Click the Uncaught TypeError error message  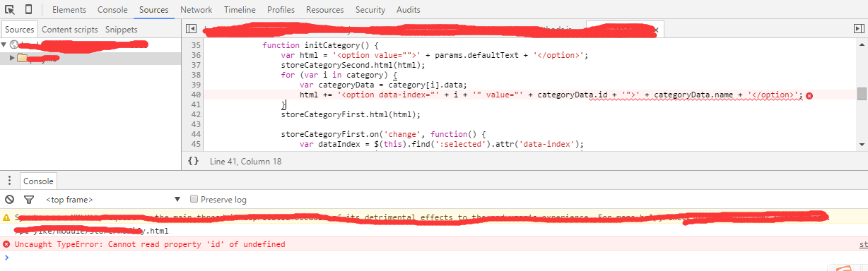coord(150,244)
